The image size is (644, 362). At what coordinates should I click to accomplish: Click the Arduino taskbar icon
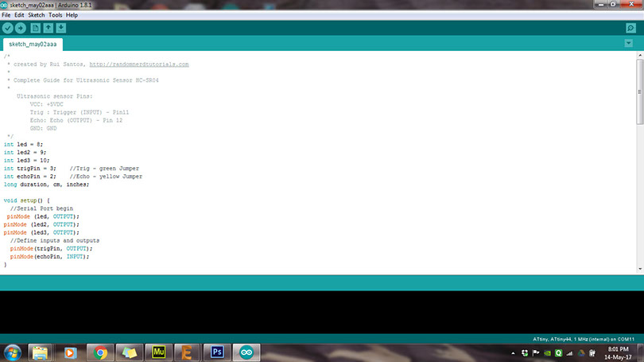coord(246,353)
